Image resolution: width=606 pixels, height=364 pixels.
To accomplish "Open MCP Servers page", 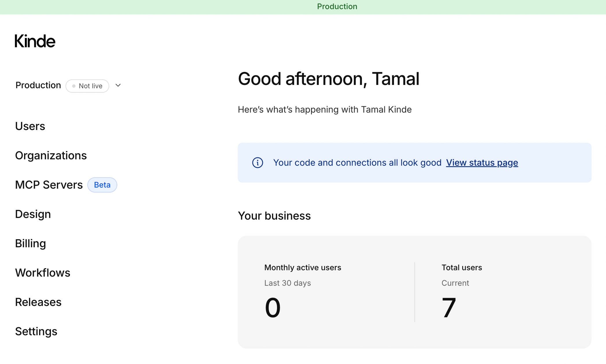I will pos(49,185).
